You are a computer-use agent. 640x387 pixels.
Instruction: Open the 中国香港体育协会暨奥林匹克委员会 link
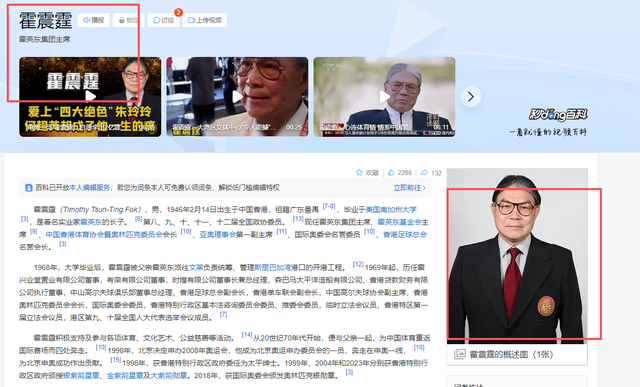click(x=104, y=235)
